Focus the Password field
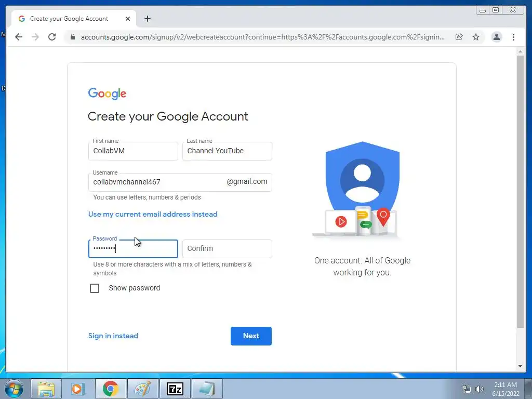 [x=133, y=249]
